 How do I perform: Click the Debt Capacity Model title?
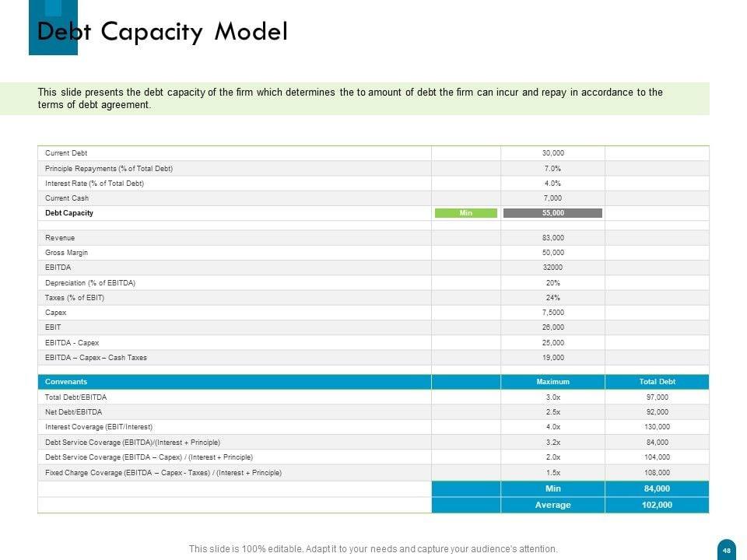coord(163,32)
